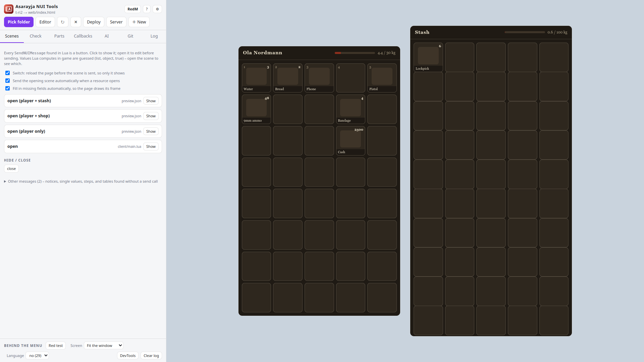Viewport: 644px width, 362px height.
Task: Select the Phone item slot
Action: (x=319, y=78)
